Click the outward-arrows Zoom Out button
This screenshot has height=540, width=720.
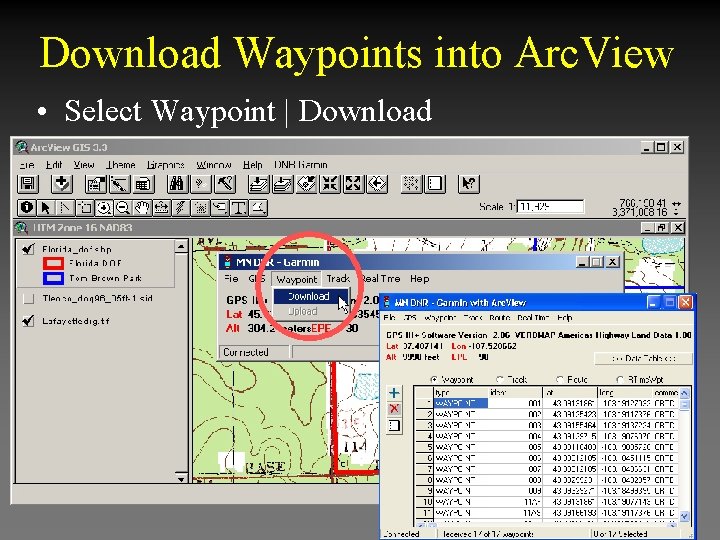353,184
